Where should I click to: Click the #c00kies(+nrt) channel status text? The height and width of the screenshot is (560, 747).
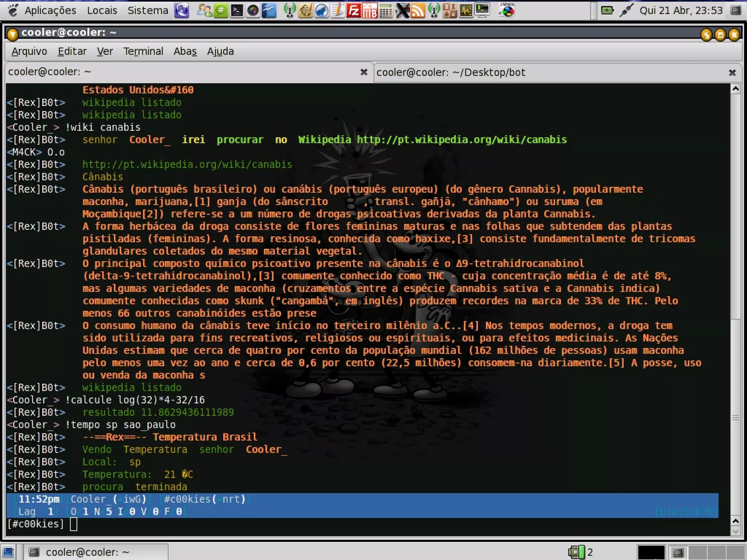pos(205,499)
